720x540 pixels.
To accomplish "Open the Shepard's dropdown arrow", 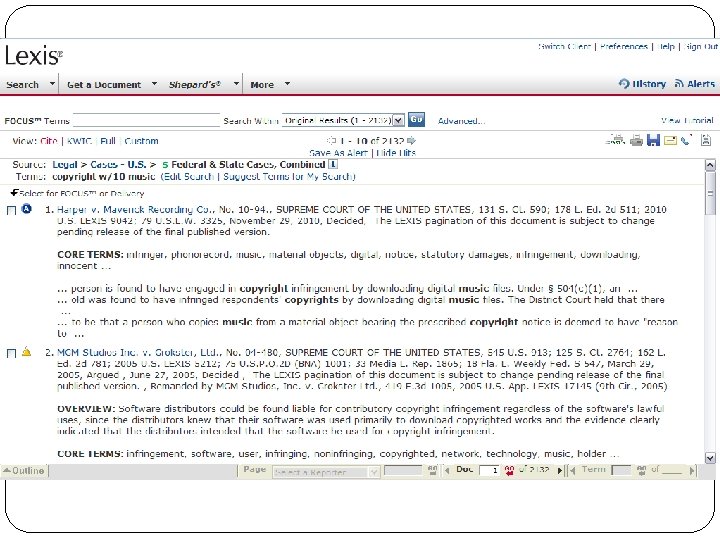I will pyautogui.click(x=236, y=84).
